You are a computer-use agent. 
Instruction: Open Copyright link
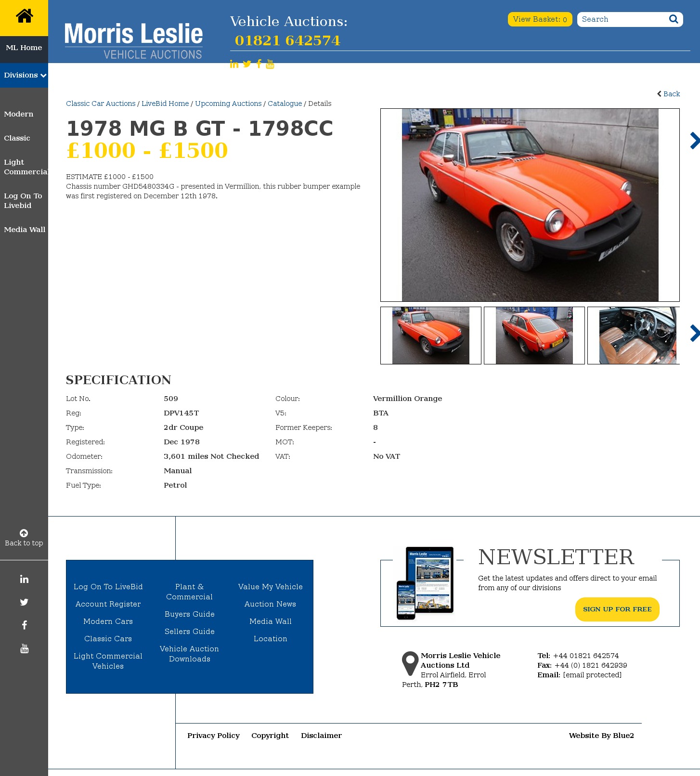270,736
